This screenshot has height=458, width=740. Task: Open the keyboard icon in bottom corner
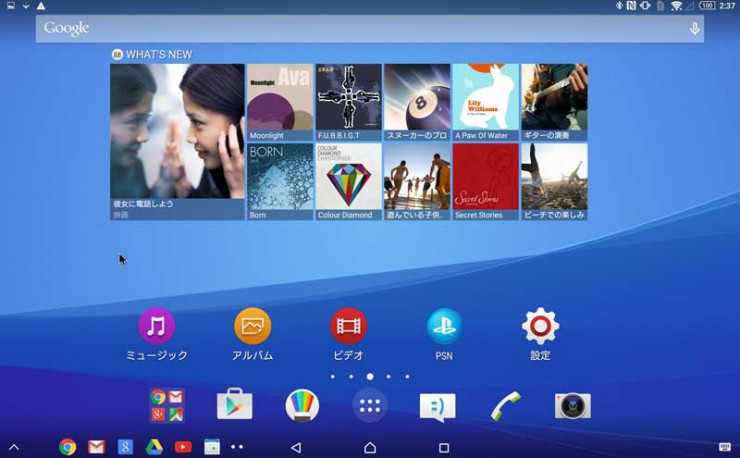pyautogui.click(x=725, y=447)
